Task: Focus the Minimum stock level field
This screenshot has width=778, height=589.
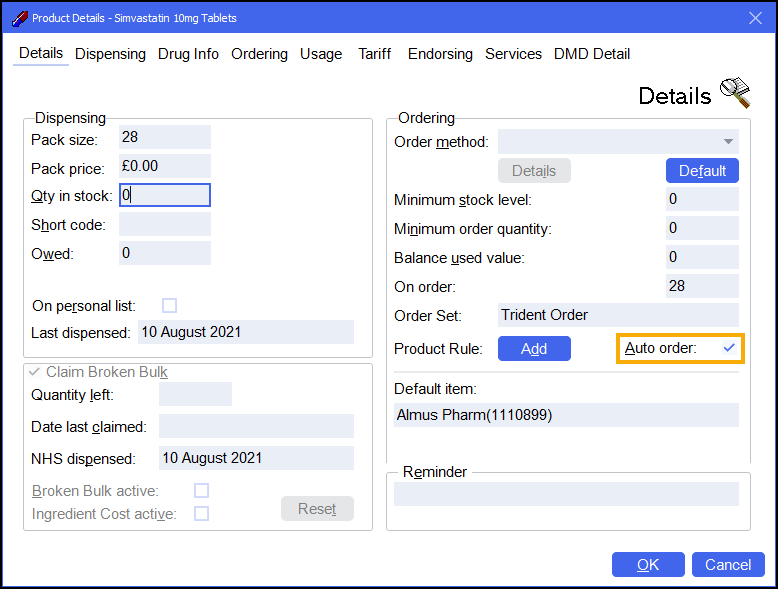Action: [x=701, y=200]
